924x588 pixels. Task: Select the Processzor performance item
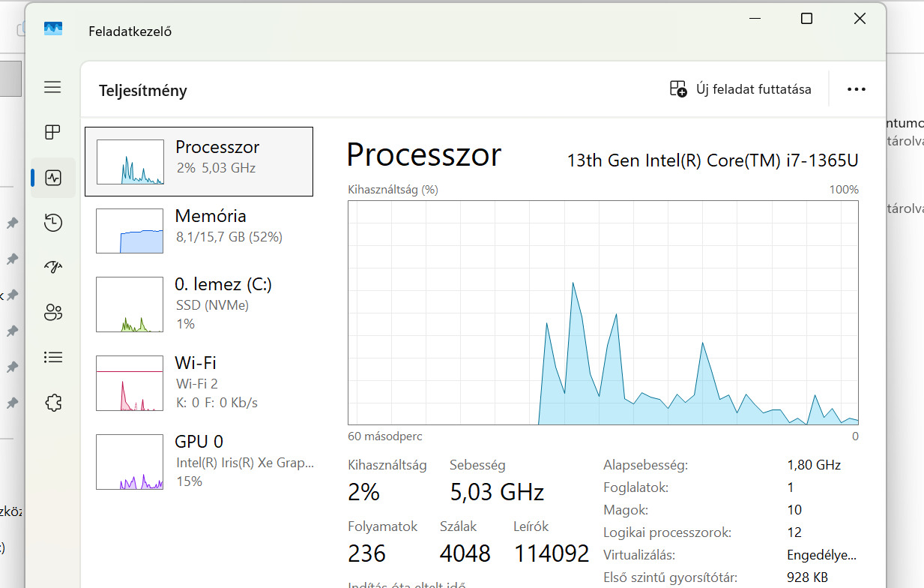199,161
